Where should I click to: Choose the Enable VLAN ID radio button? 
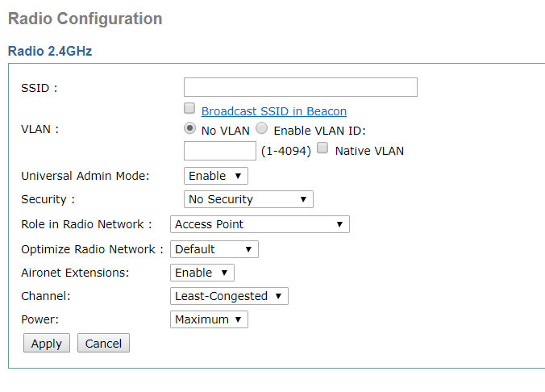(x=262, y=128)
